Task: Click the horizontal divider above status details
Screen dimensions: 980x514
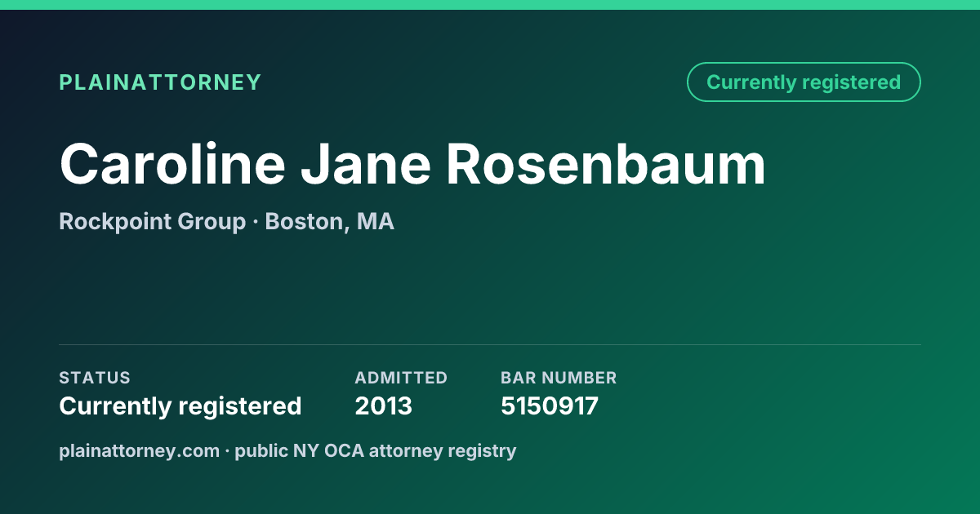Action: click(490, 344)
